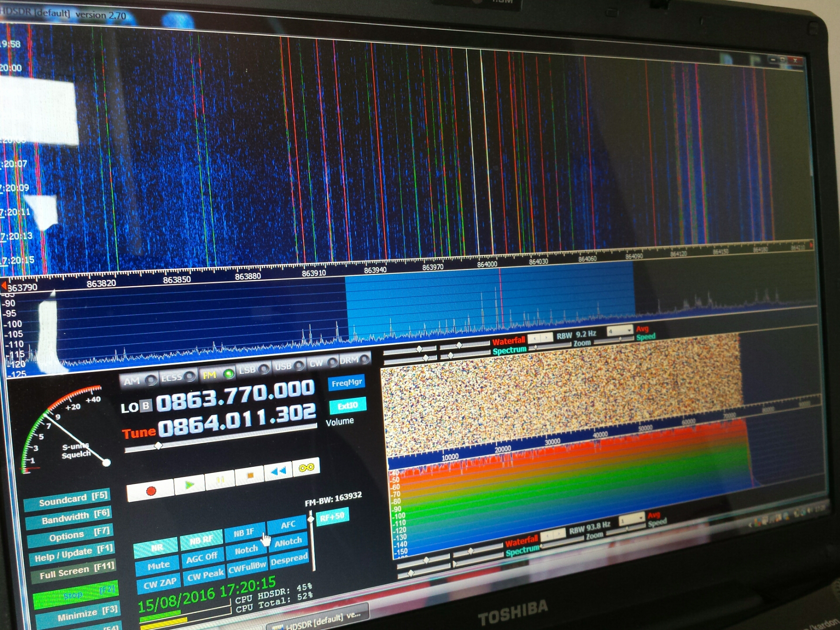The image size is (840, 630).
Task: Enable AFC automatic frequency control
Action: pos(289,524)
